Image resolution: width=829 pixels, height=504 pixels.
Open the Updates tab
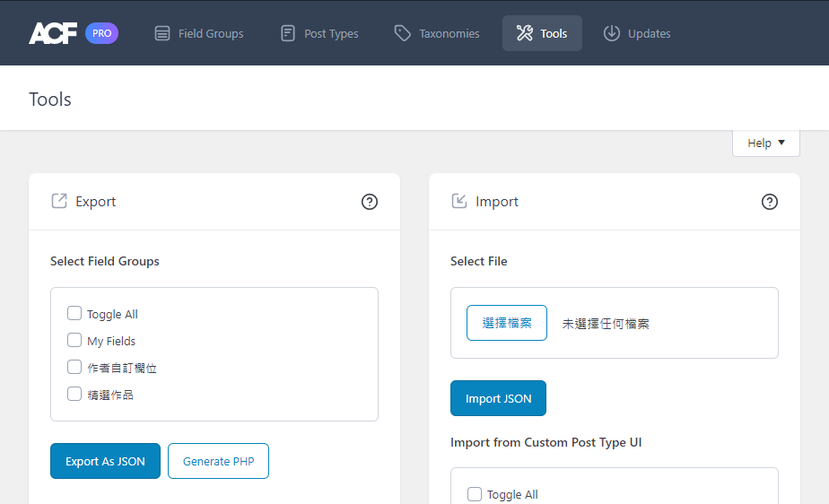(637, 33)
